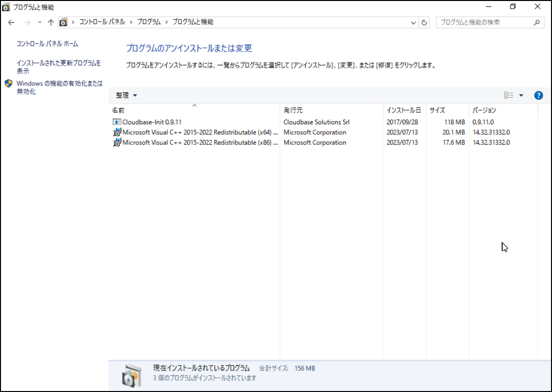This screenshot has width=552, height=392.
Task: Select Visual C++ Redistributable (x86) entry
Action: [200, 142]
